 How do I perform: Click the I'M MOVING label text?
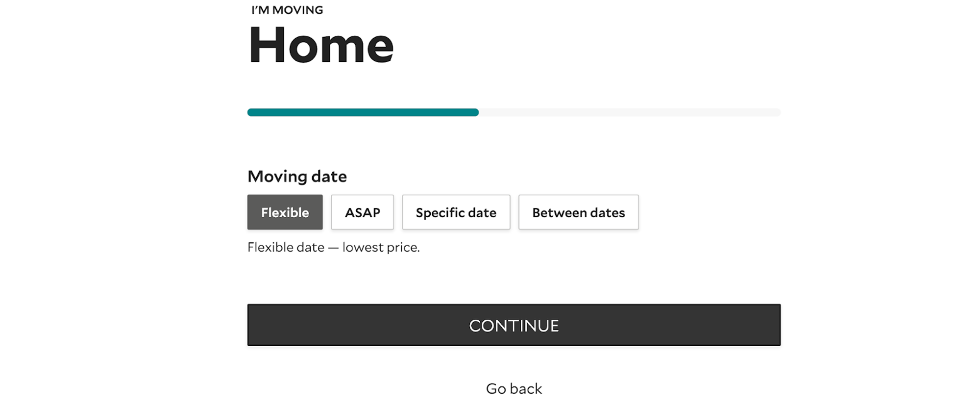287,10
